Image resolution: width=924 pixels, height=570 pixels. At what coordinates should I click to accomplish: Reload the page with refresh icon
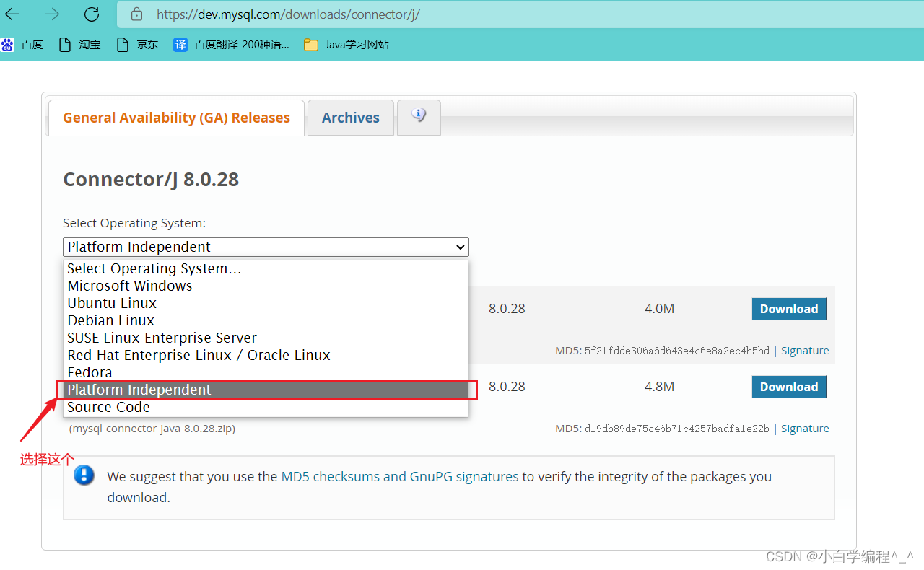point(92,14)
